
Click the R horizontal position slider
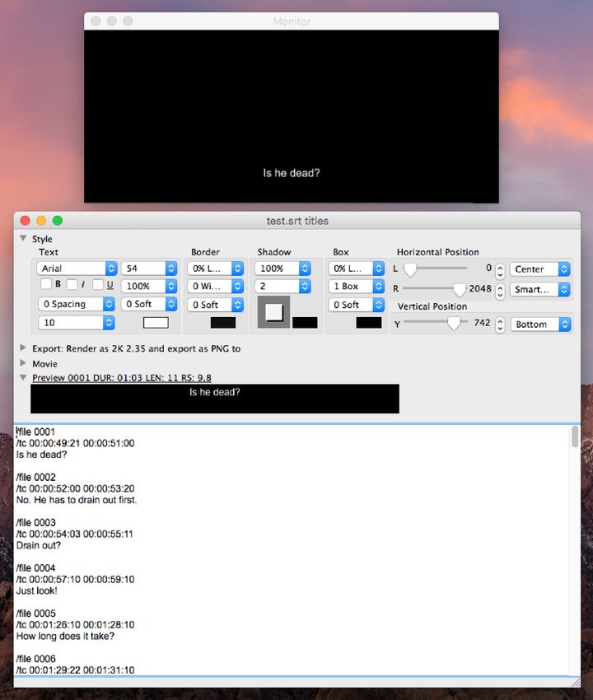click(x=436, y=289)
